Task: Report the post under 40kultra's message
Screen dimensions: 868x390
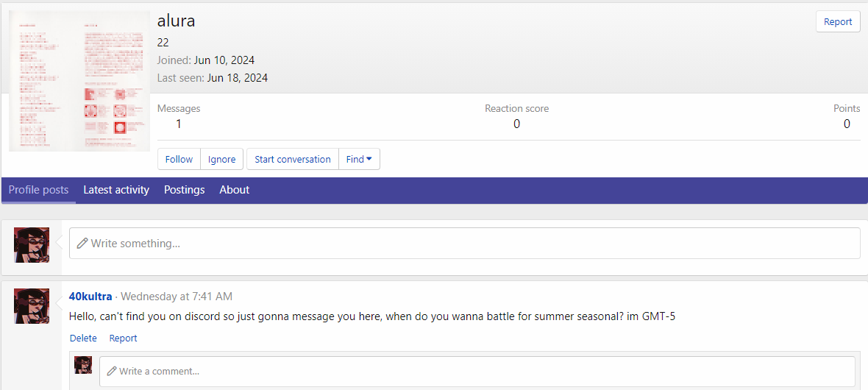Action: tap(123, 338)
